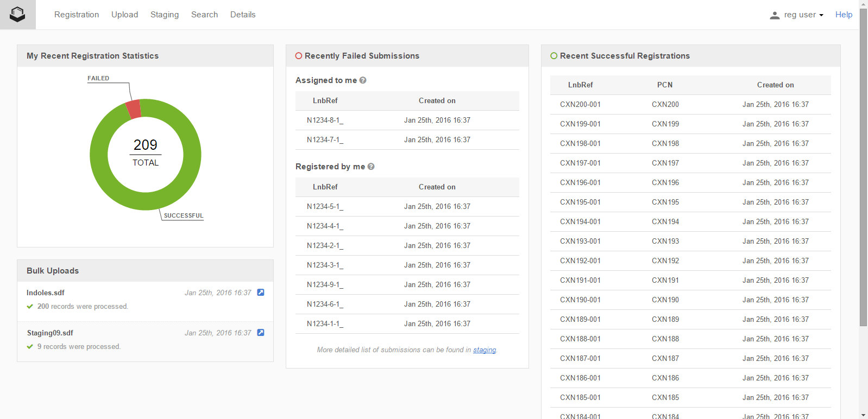Screen dimensions: 868x419
Task: Open the reg user dropdown menu
Action: click(x=803, y=15)
